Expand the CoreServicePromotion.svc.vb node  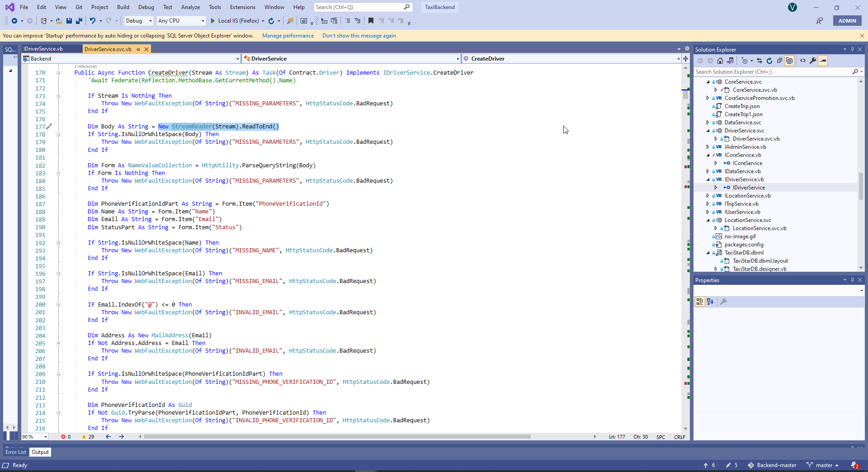pos(708,98)
